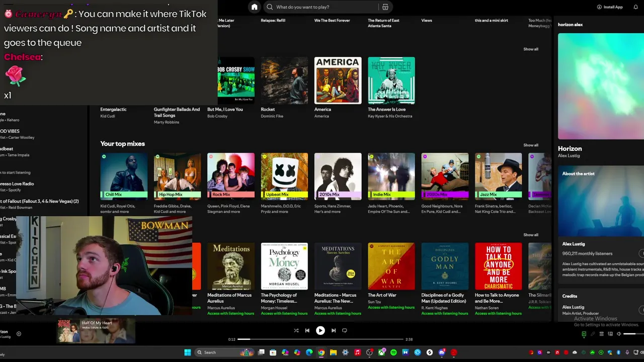Open the 2010s Mix cover
The image size is (644, 362).
(338, 176)
